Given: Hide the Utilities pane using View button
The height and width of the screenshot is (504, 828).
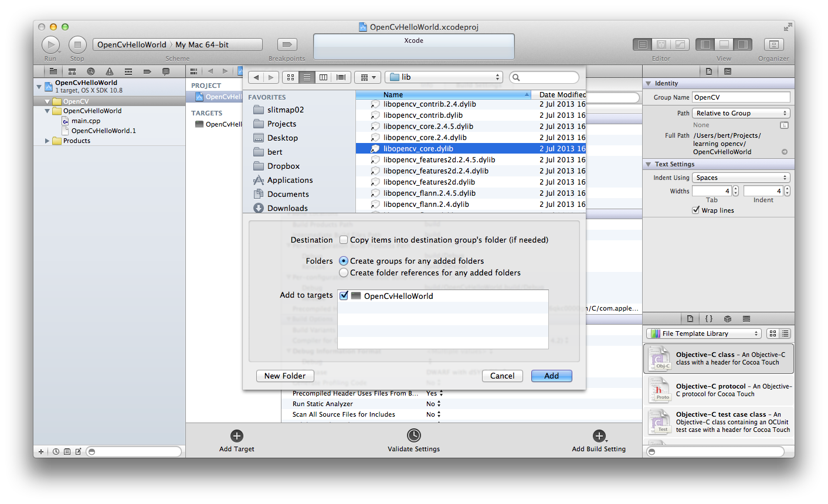Looking at the screenshot, I should click(743, 45).
